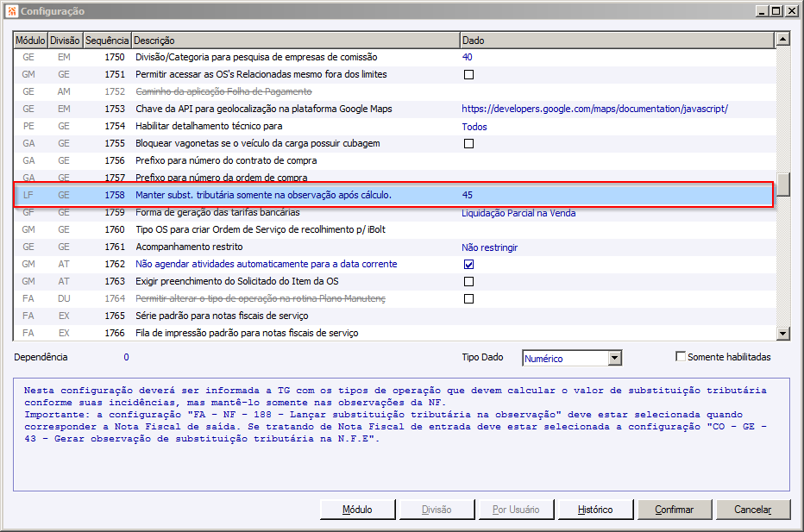Click the Descrição column header
Image resolution: width=804 pixels, height=532 pixels.
[295, 40]
